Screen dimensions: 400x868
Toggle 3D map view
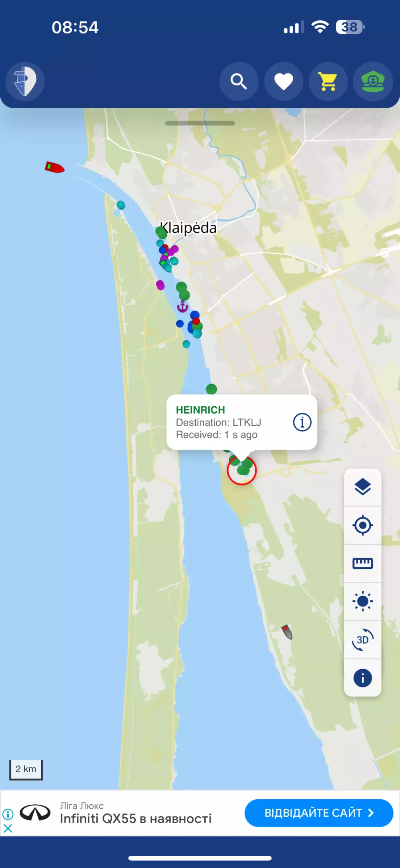[x=363, y=640]
